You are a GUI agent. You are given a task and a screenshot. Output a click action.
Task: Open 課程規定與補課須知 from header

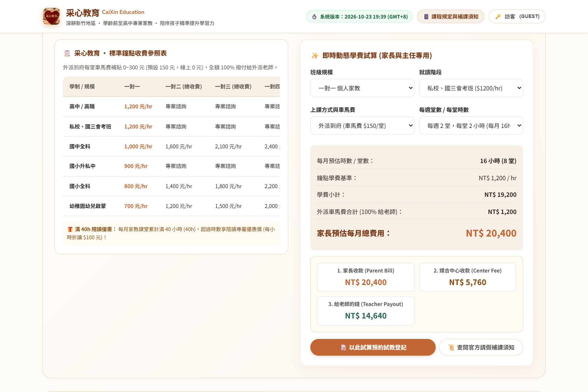tap(451, 16)
